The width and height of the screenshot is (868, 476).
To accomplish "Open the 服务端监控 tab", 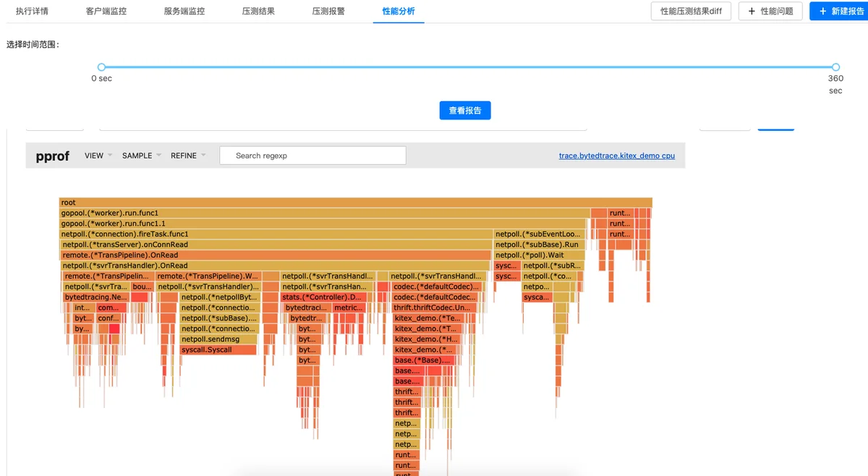I will (x=184, y=11).
